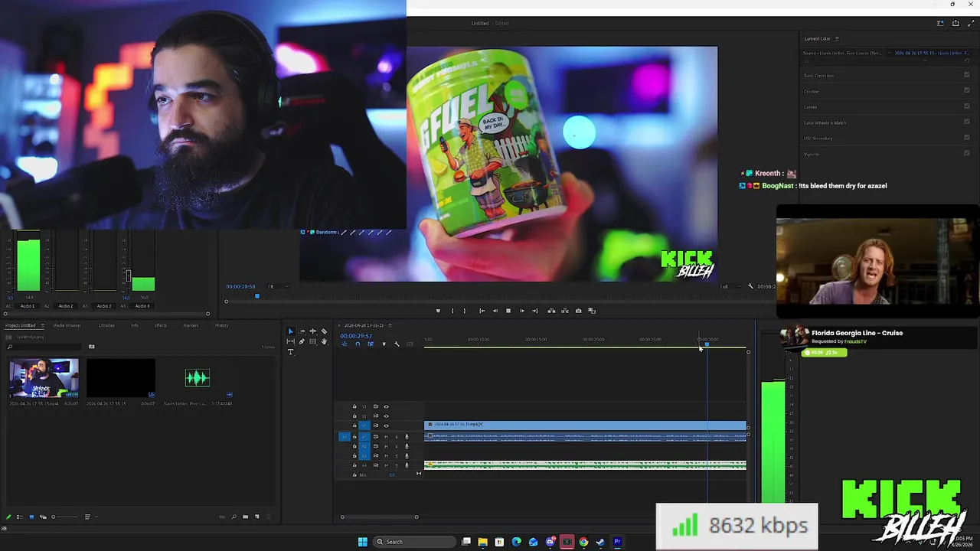This screenshot has width=980, height=551.
Task: Select the green audio waveform thumbnail
Action: (197, 377)
